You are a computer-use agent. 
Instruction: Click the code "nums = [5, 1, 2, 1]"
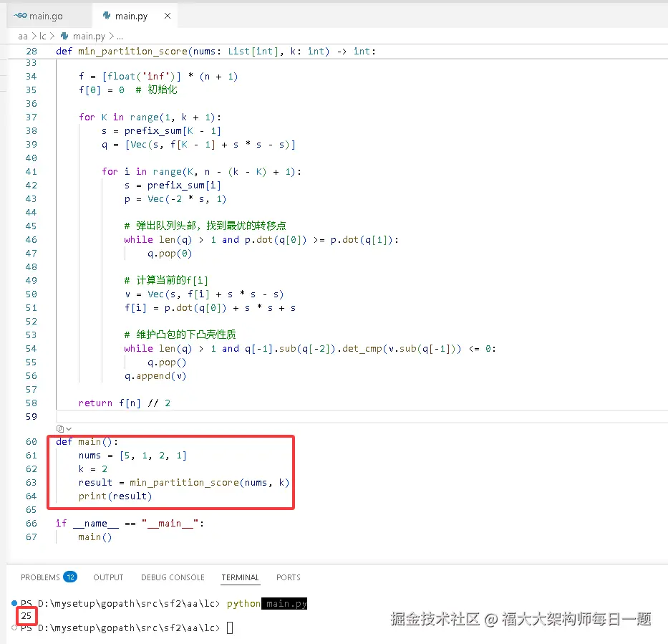pyautogui.click(x=132, y=455)
